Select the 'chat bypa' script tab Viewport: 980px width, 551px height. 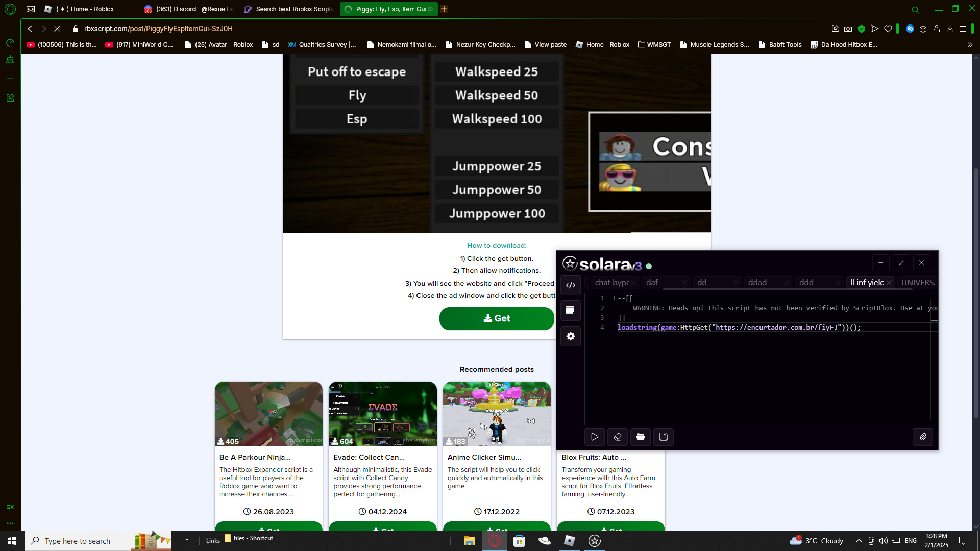pyautogui.click(x=611, y=282)
